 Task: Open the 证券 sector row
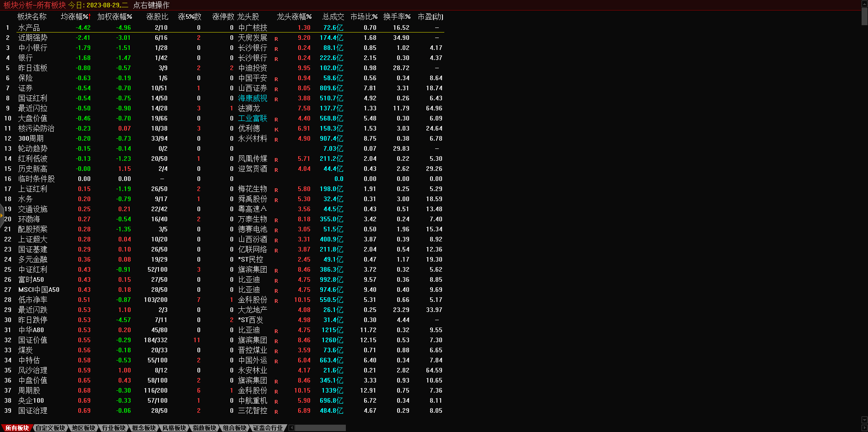pos(25,88)
